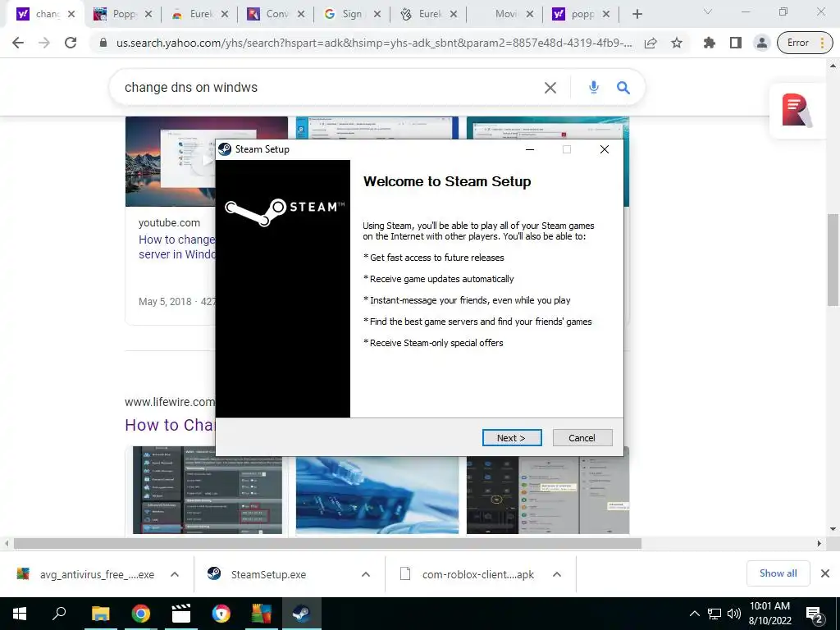
Task: Click Next in Steam Setup
Action: pyautogui.click(x=512, y=438)
